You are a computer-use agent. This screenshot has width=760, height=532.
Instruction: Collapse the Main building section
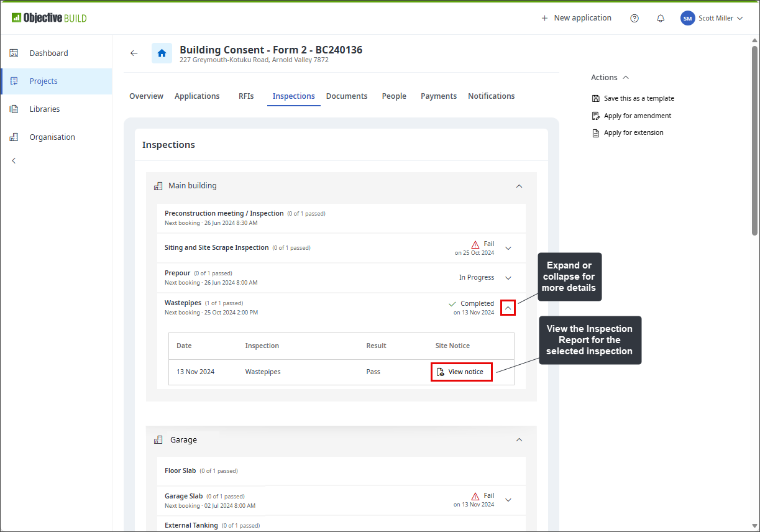tap(520, 186)
